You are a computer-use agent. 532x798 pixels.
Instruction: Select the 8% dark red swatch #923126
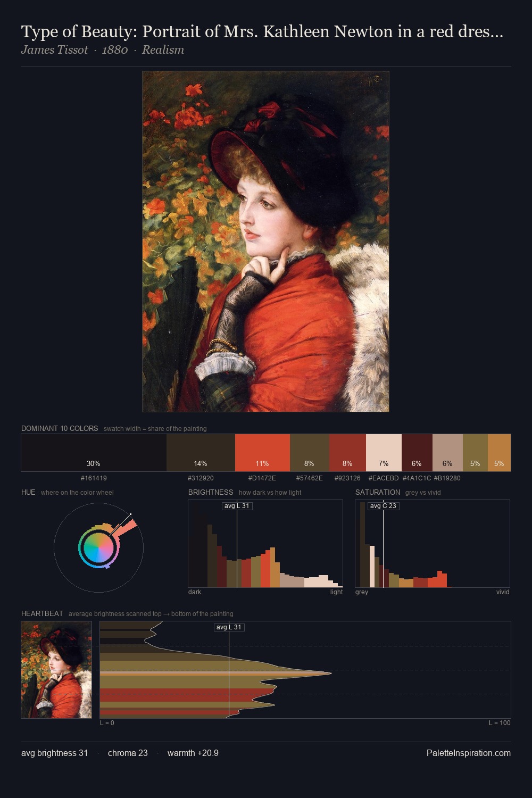[x=347, y=453]
